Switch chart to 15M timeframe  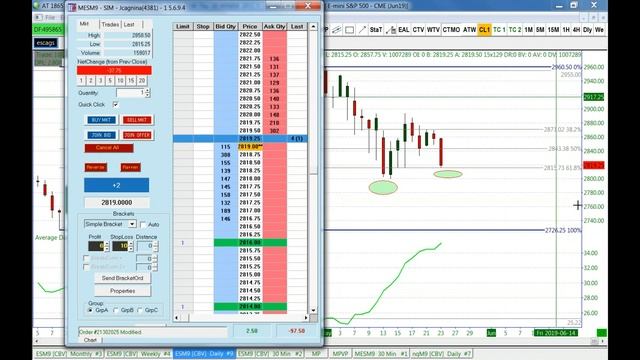(553, 30)
